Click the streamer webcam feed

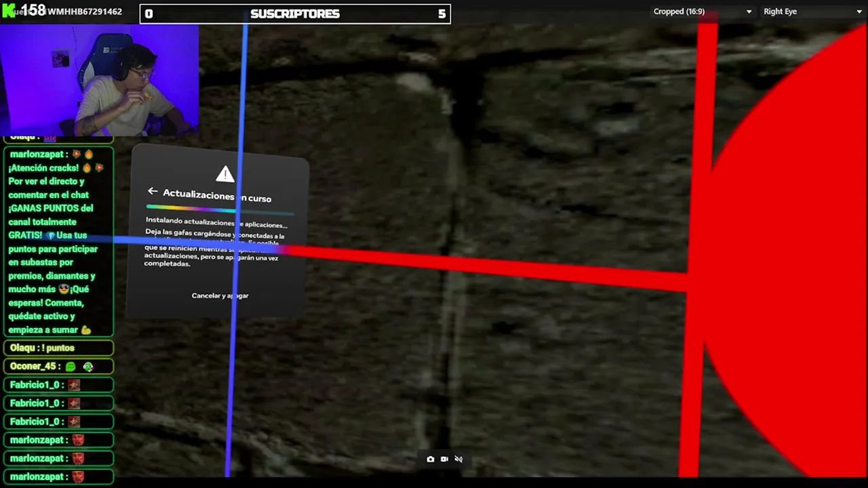tap(100, 80)
